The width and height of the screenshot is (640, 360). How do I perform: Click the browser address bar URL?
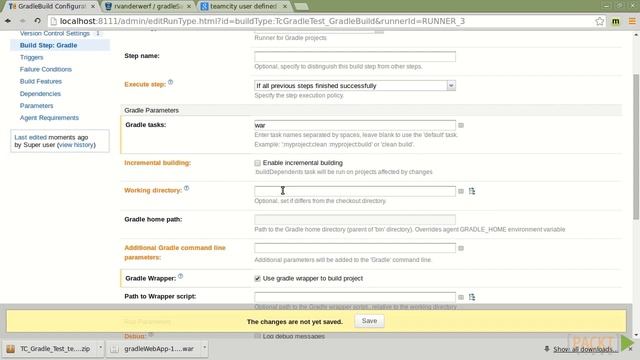[262, 21]
